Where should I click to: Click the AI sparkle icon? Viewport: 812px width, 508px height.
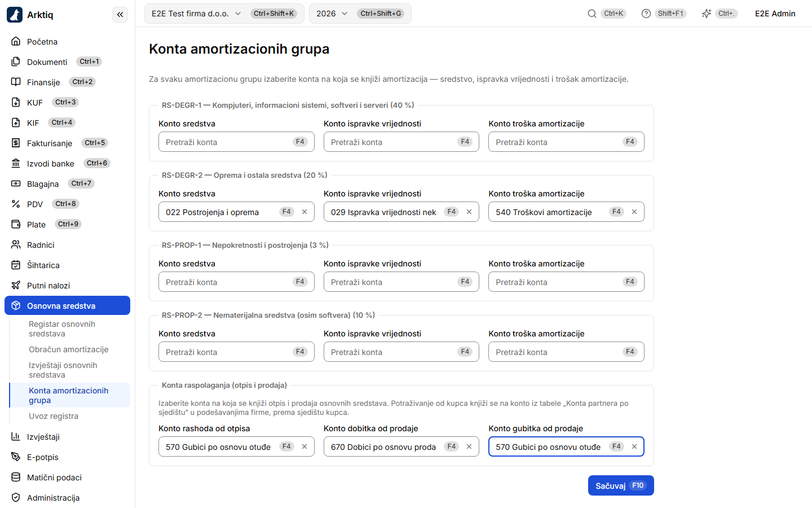coord(707,14)
